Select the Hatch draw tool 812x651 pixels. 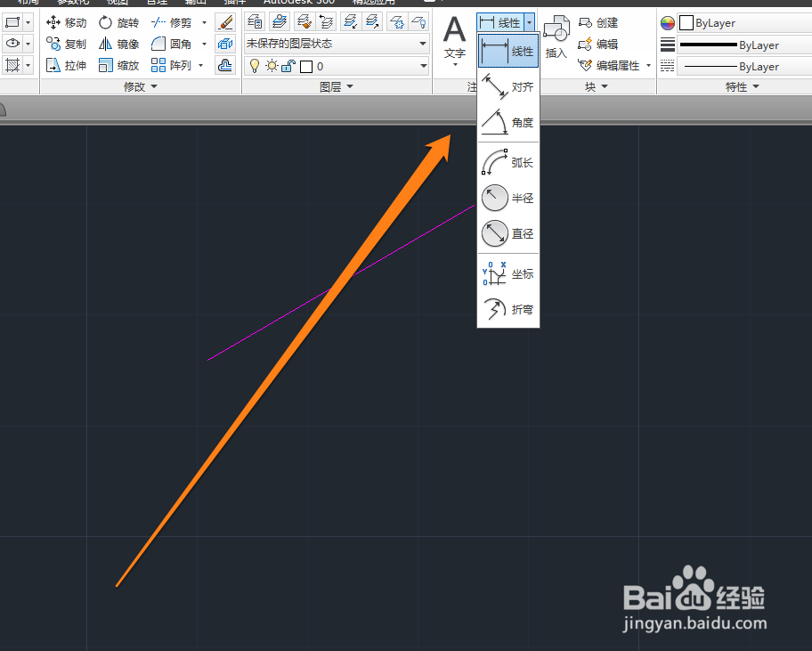12,65
